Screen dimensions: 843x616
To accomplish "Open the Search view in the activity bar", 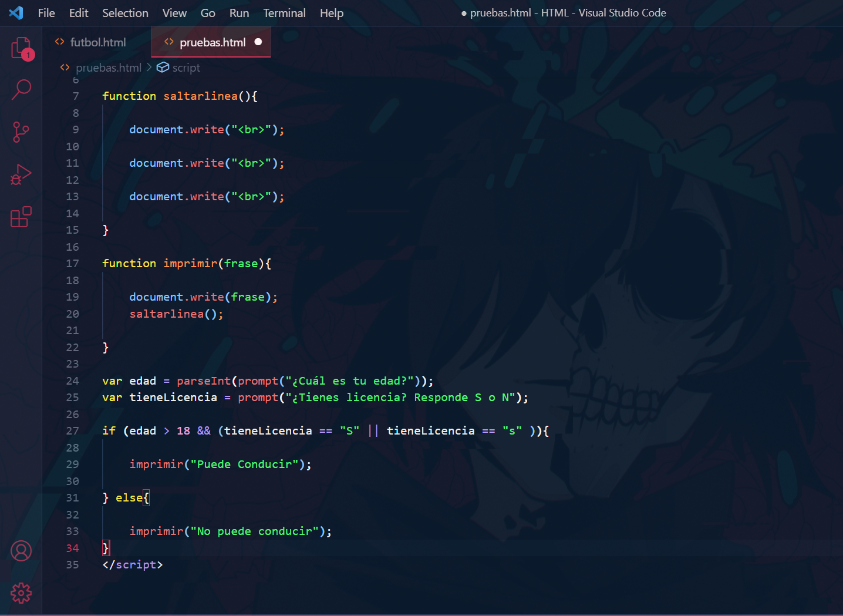I will pyautogui.click(x=21, y=89).
